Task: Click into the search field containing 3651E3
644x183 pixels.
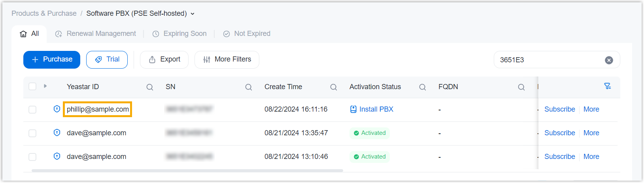Action: pos(550,60)
